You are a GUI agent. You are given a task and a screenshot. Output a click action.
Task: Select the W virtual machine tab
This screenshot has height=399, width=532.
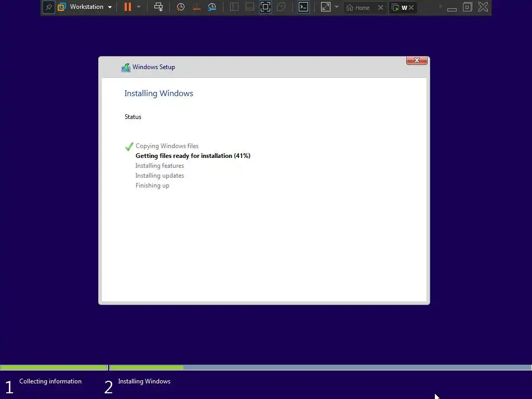pyautogui.click(x=400, y=7)
